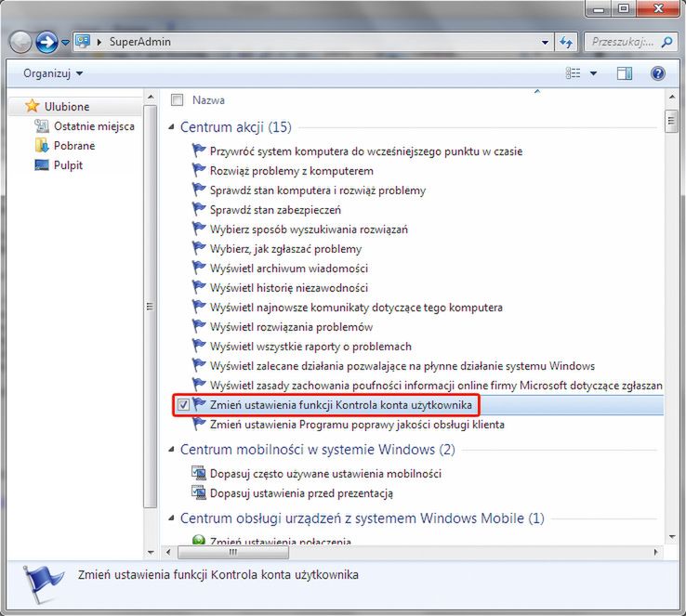Click the main list vertical scrollbar thumb

671,121
